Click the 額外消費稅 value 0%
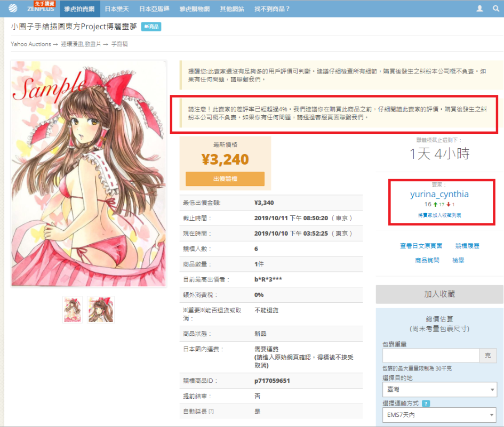504x427 pixels. (x=259, y=295)
